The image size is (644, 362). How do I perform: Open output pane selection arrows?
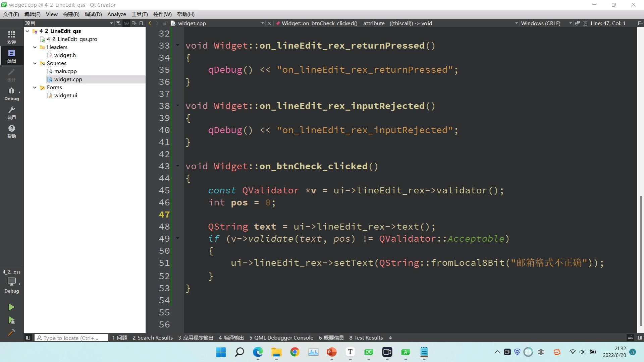(390, 338)
